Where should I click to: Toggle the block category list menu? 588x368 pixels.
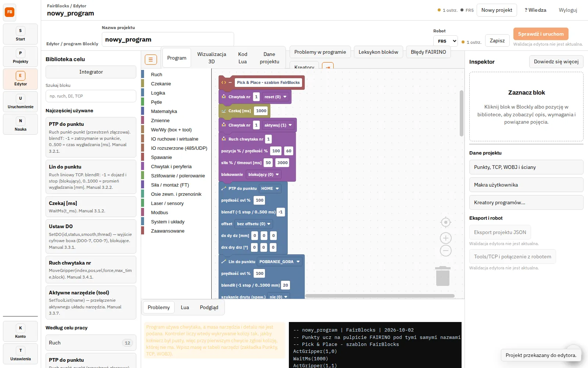click(x=151, y=59)
